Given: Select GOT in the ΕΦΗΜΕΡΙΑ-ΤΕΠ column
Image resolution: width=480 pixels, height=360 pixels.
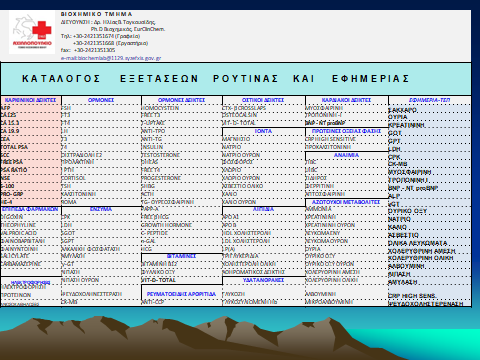Looking at the screenshot, I should [x=395, y=133].
